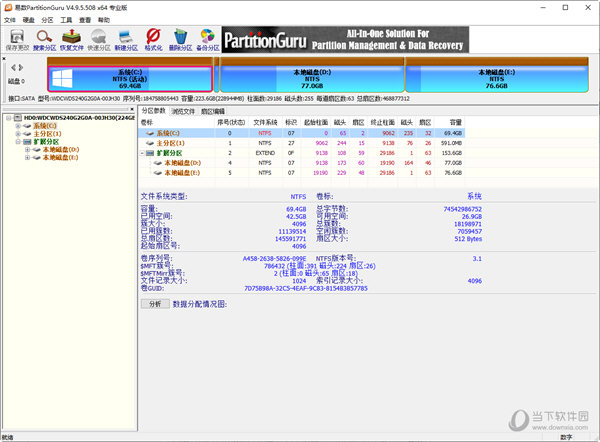Click drive icon in 主分区(1) table row
Screen dimensions: 600x442
[150, 143]
